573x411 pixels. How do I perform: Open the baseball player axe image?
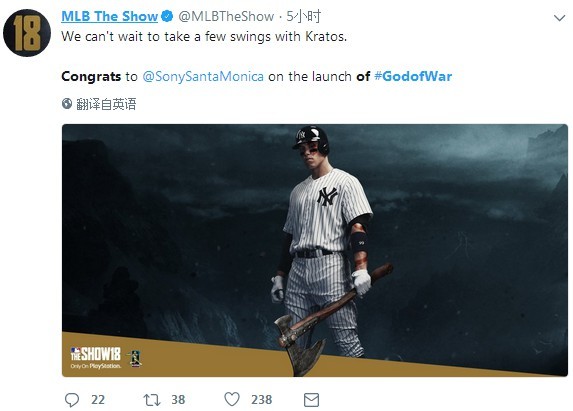(x=315, y=250)
